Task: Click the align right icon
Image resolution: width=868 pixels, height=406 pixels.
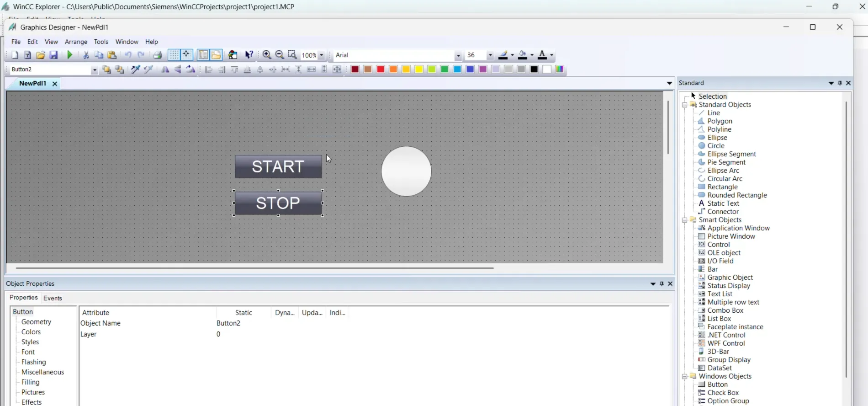Action: 222,69
